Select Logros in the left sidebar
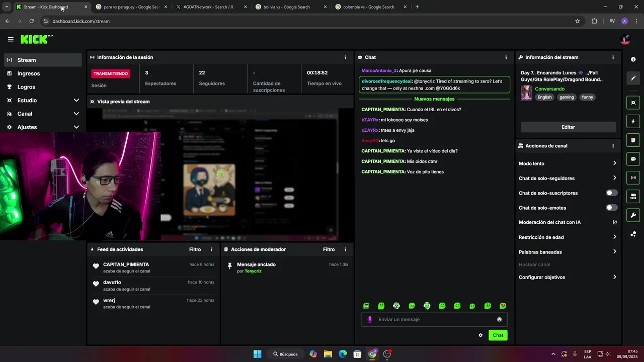This screenshot has width=644, height=362. point(43,87)
